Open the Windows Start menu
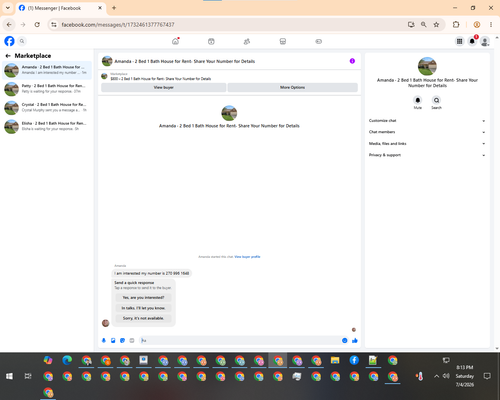The image size is (500, 400). (9, 376)
